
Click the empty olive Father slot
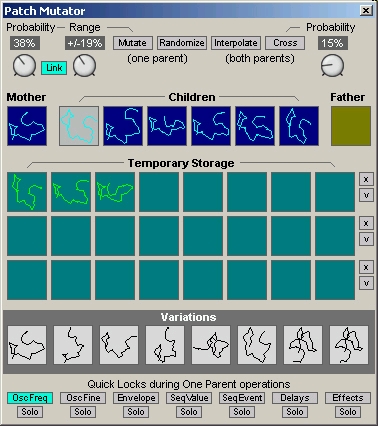point(351,126)
